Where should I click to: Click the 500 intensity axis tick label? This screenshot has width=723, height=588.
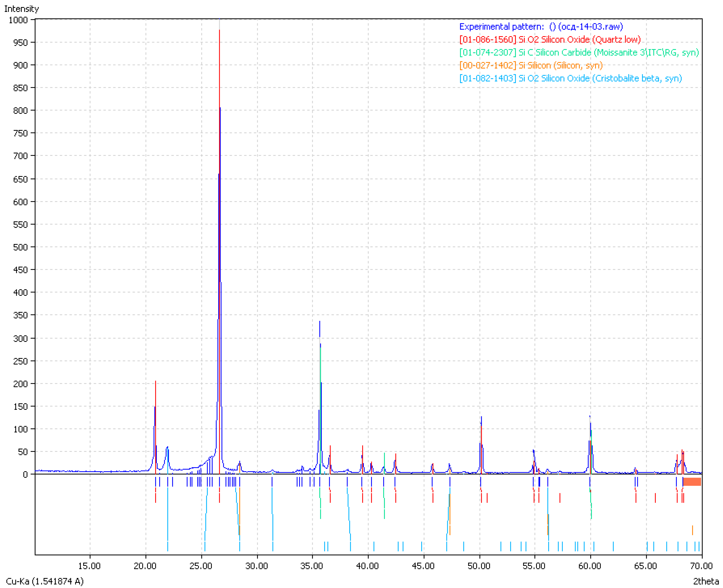(20, 247)
